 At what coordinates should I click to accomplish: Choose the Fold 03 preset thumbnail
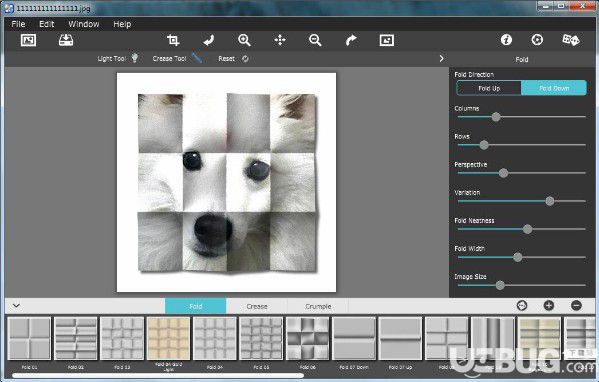[122, 338]
